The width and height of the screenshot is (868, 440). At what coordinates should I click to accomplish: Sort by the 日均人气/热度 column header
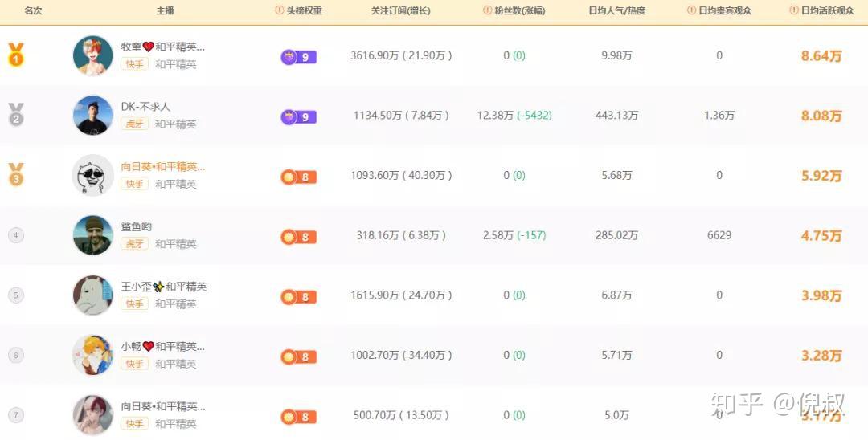click(x=616, y=11)
